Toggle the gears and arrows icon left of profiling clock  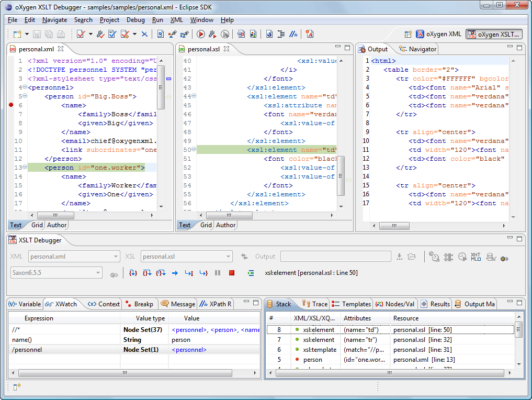(x=448, y=257)
